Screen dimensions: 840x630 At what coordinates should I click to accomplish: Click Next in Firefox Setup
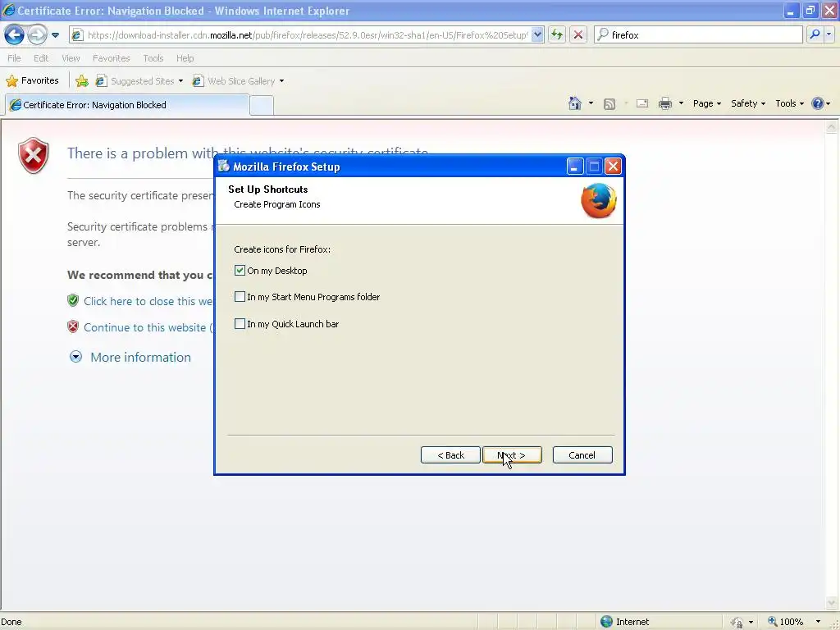pyautogui.click(x=512, y=455)
